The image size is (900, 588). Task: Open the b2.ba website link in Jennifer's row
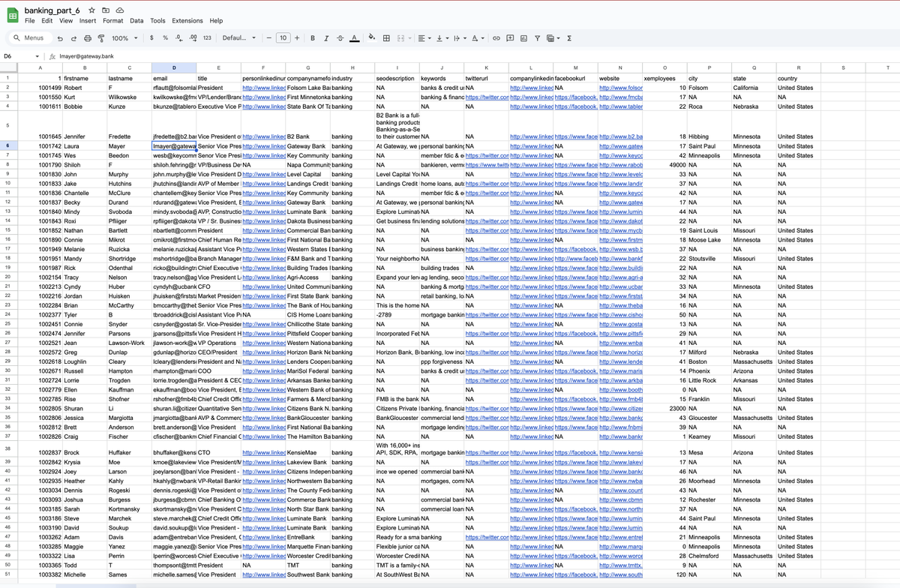point(621,136)
